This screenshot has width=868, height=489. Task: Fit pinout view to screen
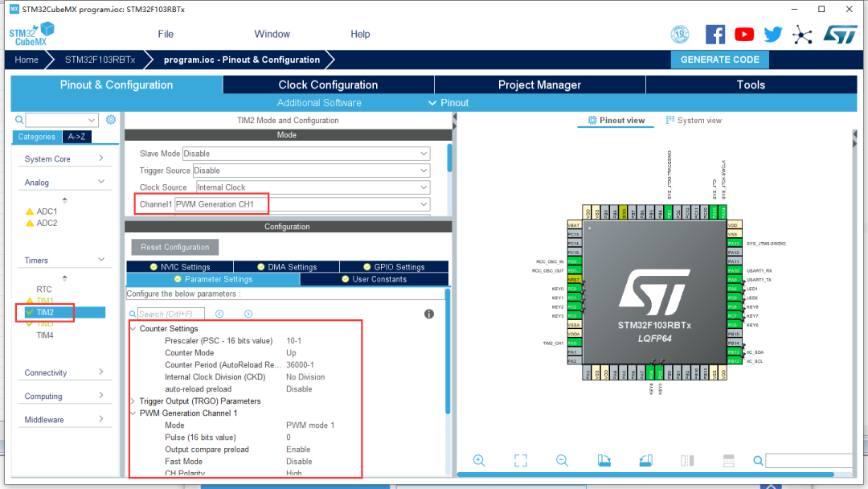520,460
